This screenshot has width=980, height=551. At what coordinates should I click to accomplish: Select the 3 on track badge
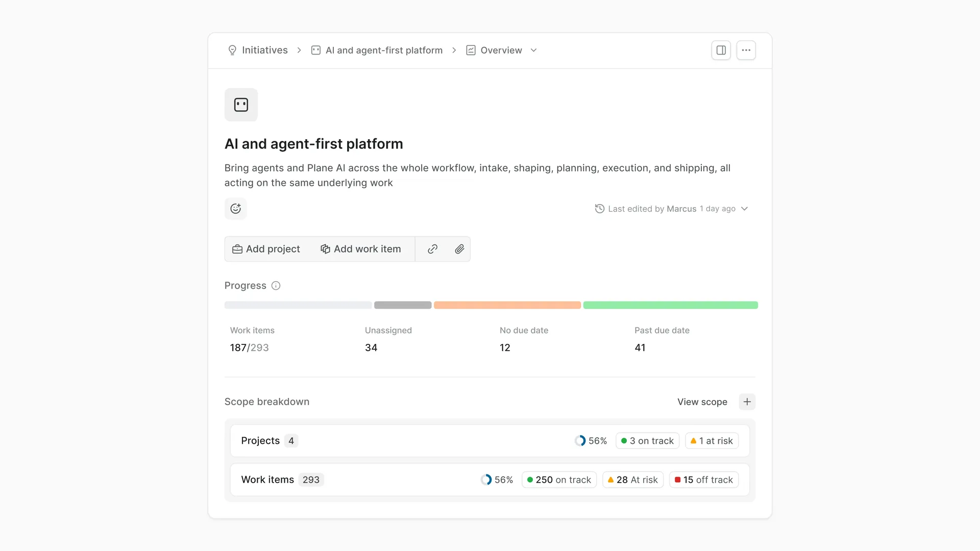tap(647, 441)
